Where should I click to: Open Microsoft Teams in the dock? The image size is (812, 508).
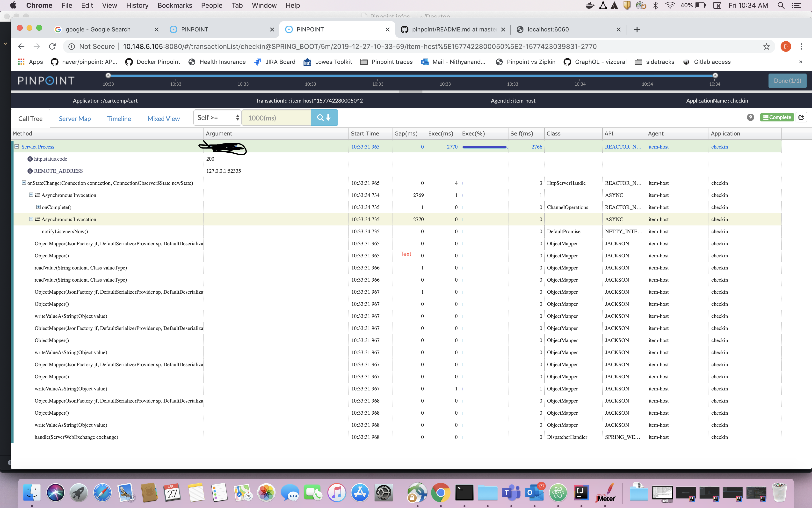tap(511, 493)
